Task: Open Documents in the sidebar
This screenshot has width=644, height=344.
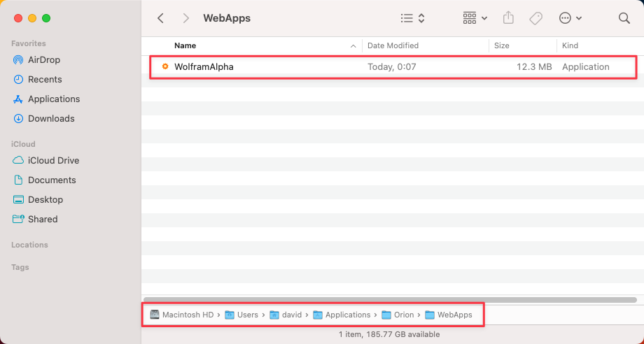Action: point(44,180)
